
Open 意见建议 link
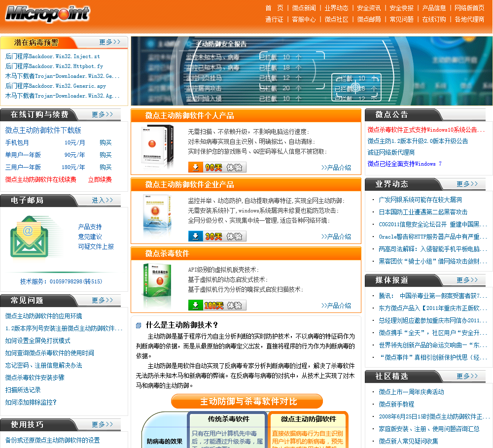[x=90, y=237]
